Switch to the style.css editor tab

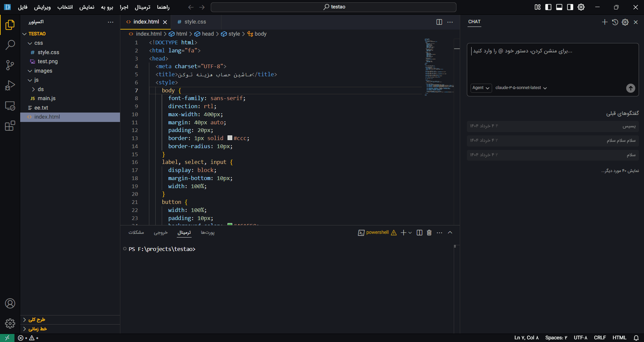click(x=195, y=22)
